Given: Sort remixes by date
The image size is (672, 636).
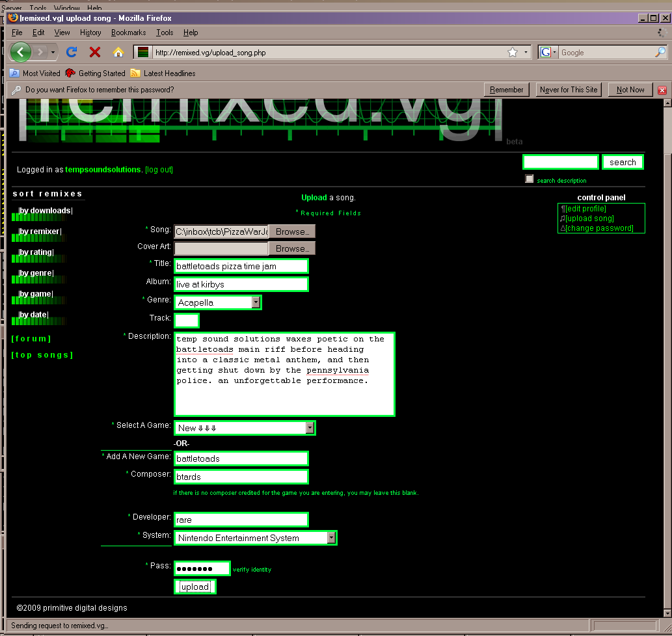Looking at the screenshot, I should tap(33, 315).
